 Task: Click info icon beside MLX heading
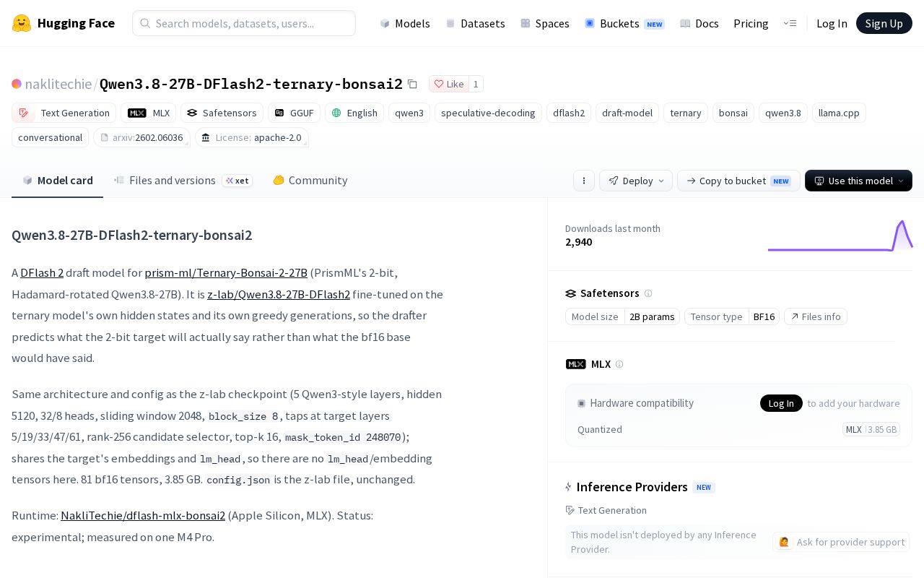coord(619,364)
